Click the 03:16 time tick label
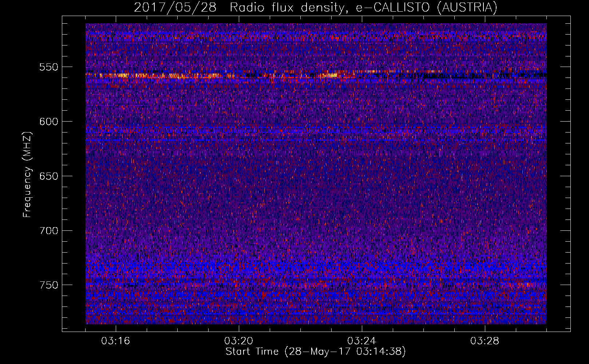Image resolution: width=589 pixels, height=364 pixels. coord(116,341)
